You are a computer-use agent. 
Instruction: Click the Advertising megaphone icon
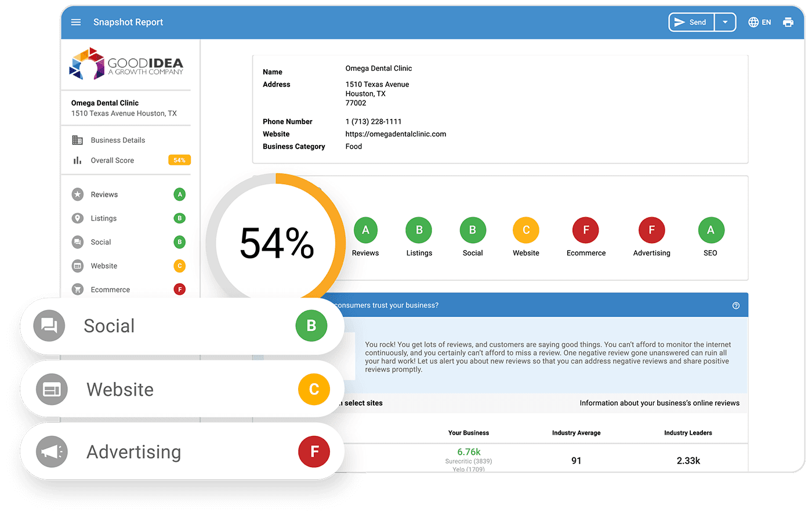click(52, 452)
